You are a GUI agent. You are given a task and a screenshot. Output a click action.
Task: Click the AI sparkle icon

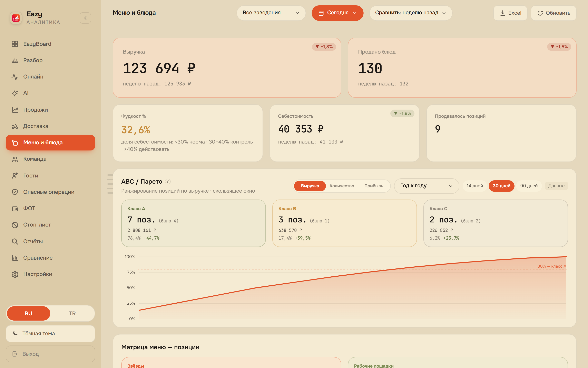click(15, 93)
